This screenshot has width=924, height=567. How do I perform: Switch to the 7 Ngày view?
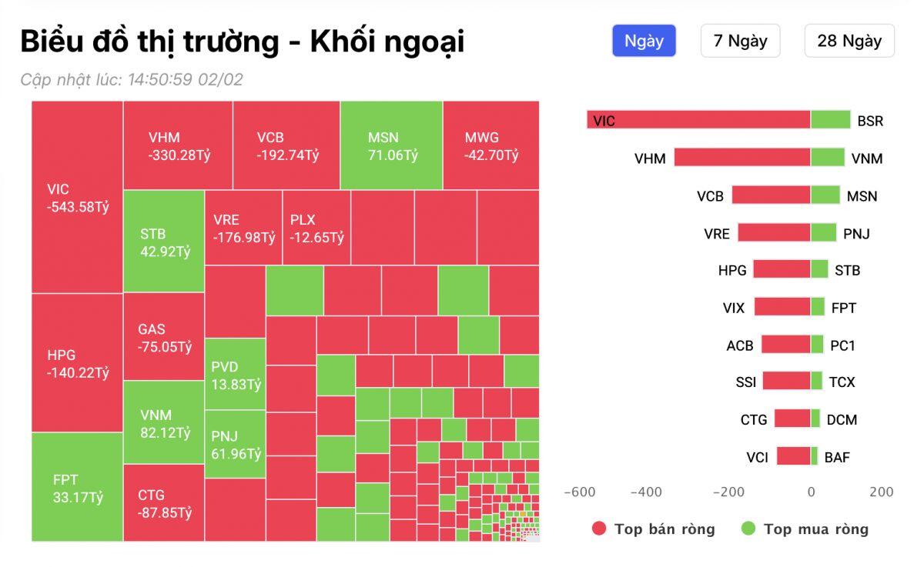[x=739, y=41]
